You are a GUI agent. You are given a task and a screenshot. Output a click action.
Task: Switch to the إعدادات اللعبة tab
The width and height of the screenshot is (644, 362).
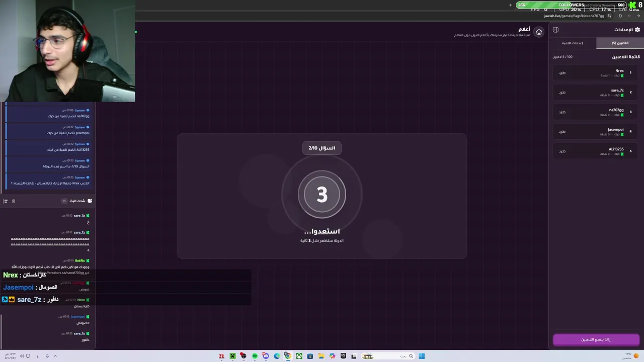tap(573, 43)
